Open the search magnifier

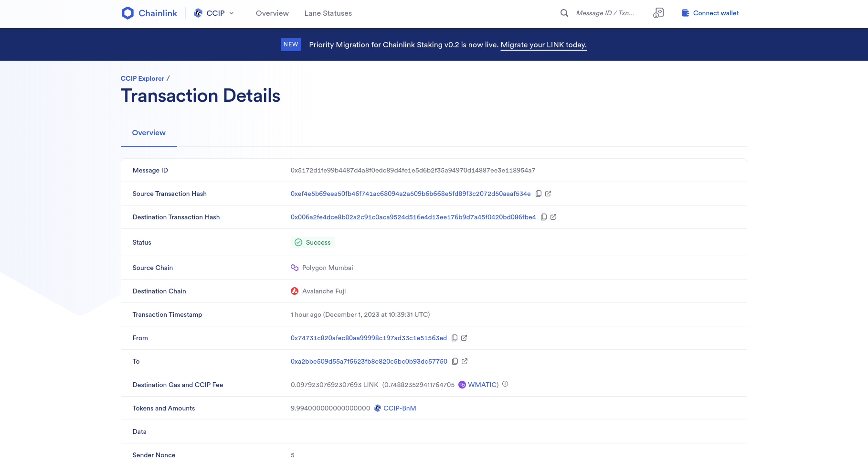pyautogui.click(x=564, y=13)
